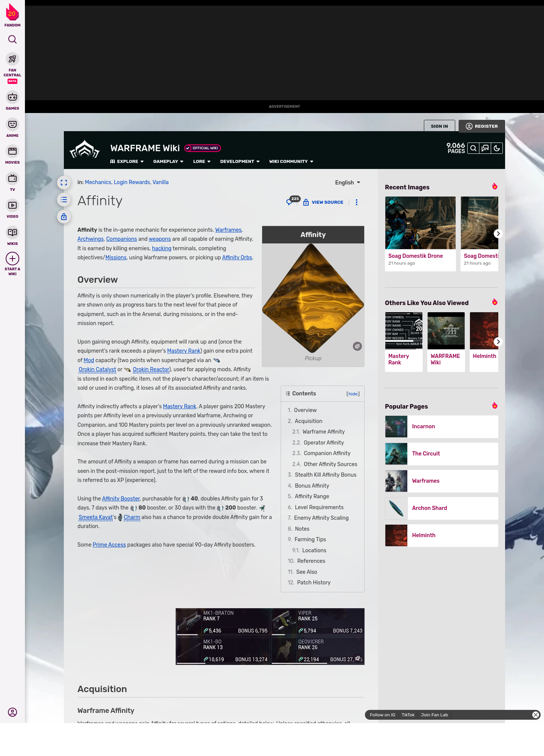Viewport: 544px width, 756px height.
Task: Click the Register button
Action: (x=482, y=126)
